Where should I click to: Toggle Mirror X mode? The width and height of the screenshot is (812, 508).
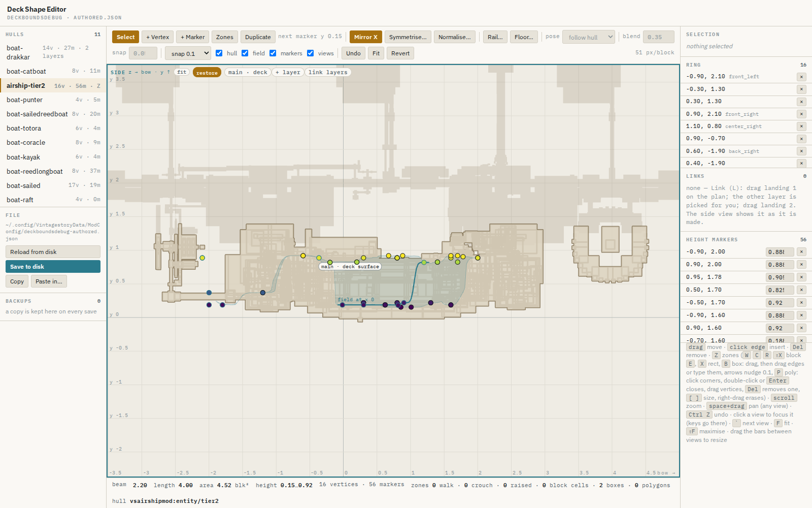pos(365,37)
